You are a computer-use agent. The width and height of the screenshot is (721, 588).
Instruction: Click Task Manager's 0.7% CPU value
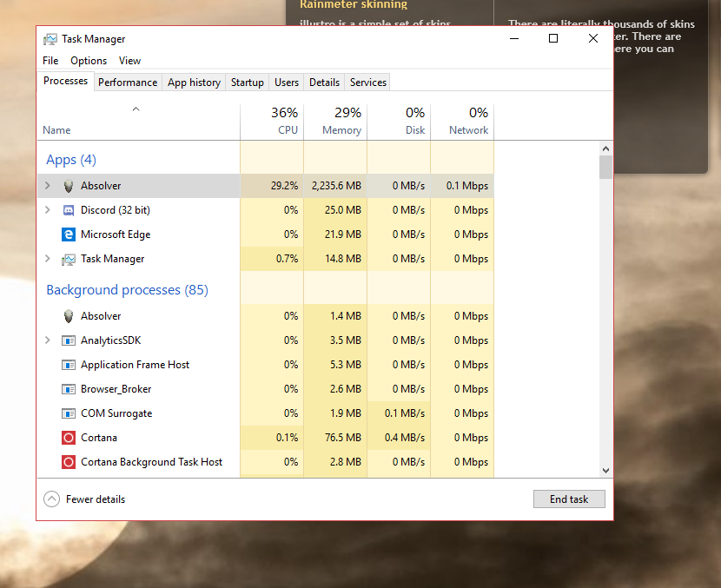(x=287, y=259)
